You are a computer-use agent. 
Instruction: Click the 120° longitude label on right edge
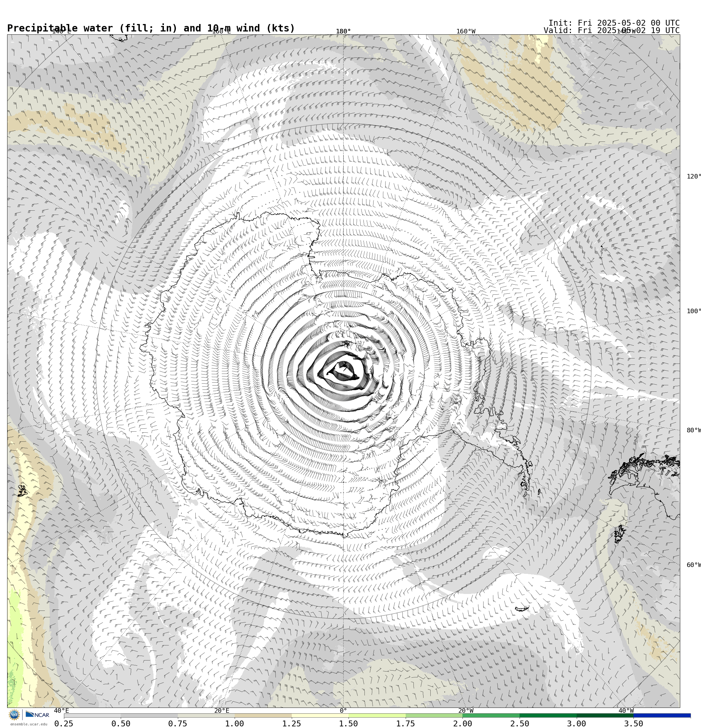(x=694, y=176)
